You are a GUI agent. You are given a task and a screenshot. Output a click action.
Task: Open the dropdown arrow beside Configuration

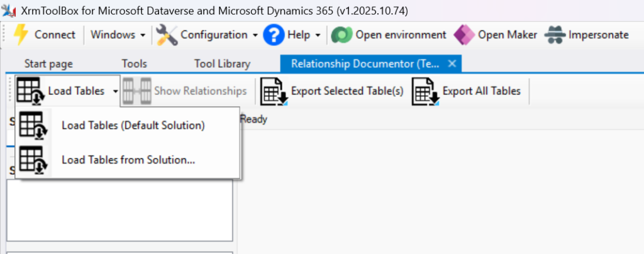point(255,35)
